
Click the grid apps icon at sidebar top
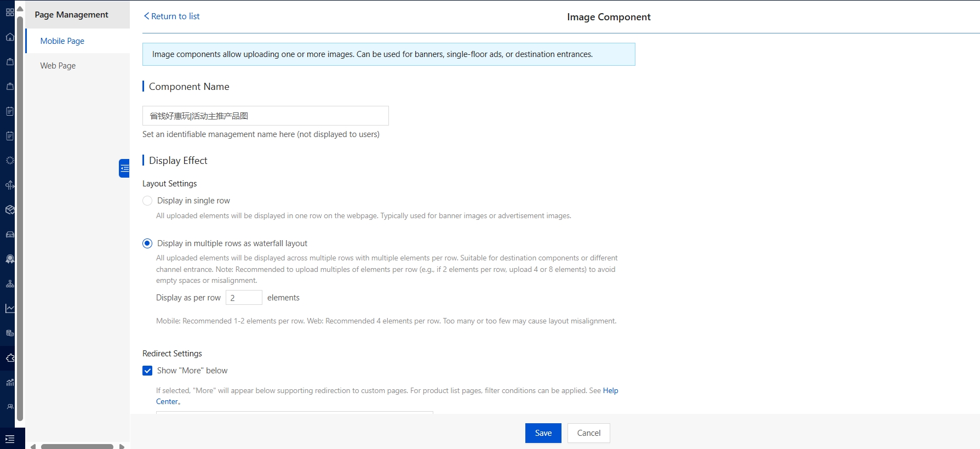pos(10,12)
